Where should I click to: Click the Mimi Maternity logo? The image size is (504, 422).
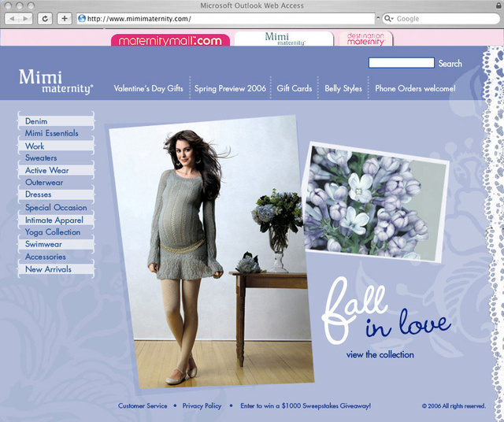point(55,82)
